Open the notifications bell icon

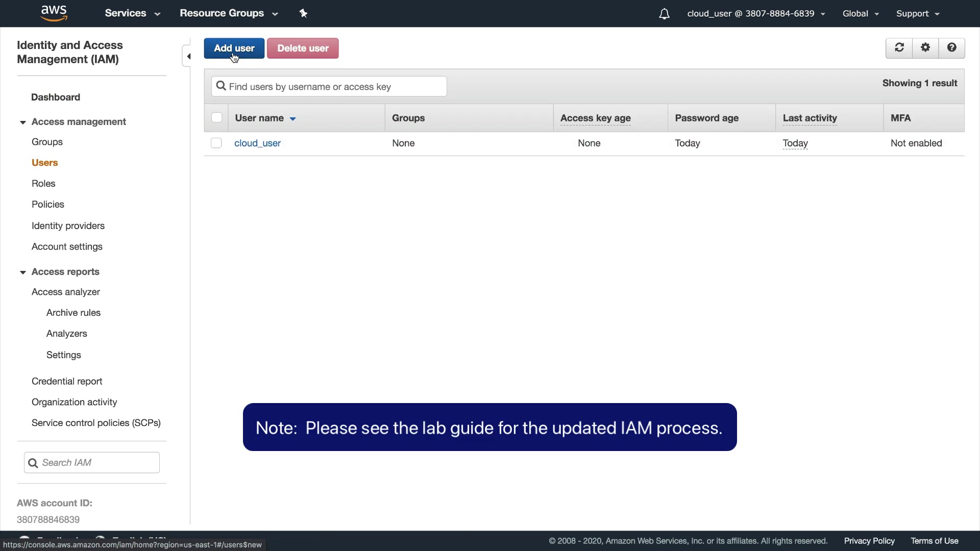tap(664, 14)
